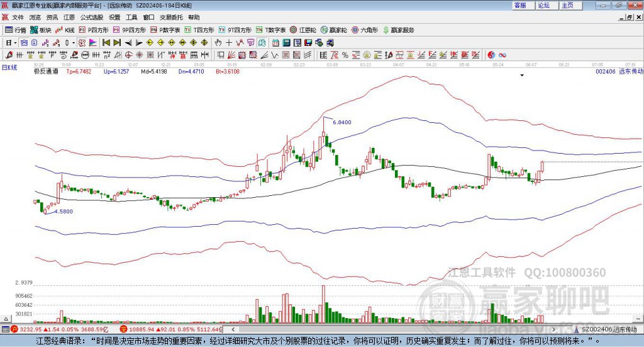
Task: Click the small black triangle marker above chart
Action: tap(522, 75)
